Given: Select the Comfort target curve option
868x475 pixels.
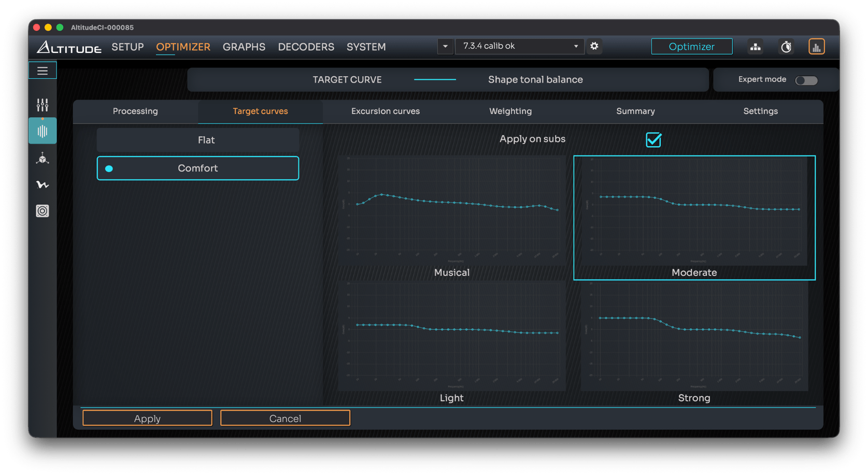Looking at the screenshot, I should coord(198,168).
